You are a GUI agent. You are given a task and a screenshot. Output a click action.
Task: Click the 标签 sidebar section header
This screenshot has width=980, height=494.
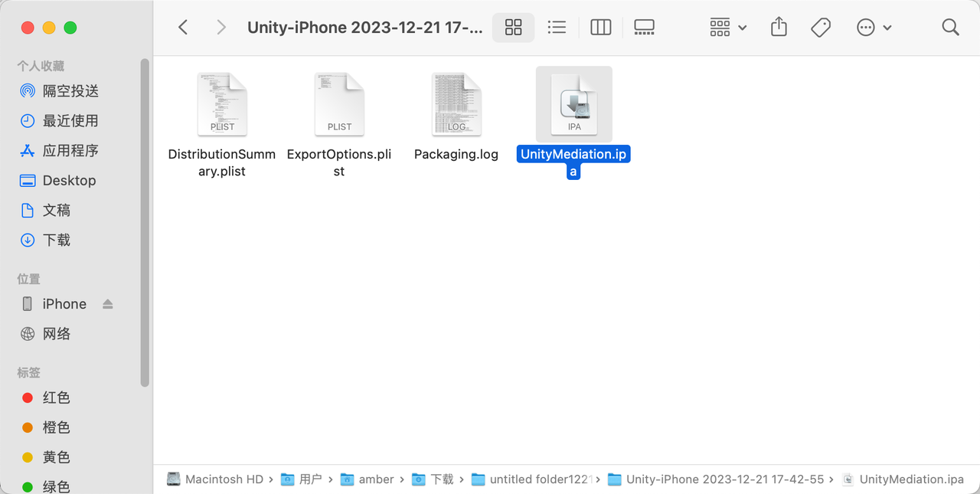point(28,373)
